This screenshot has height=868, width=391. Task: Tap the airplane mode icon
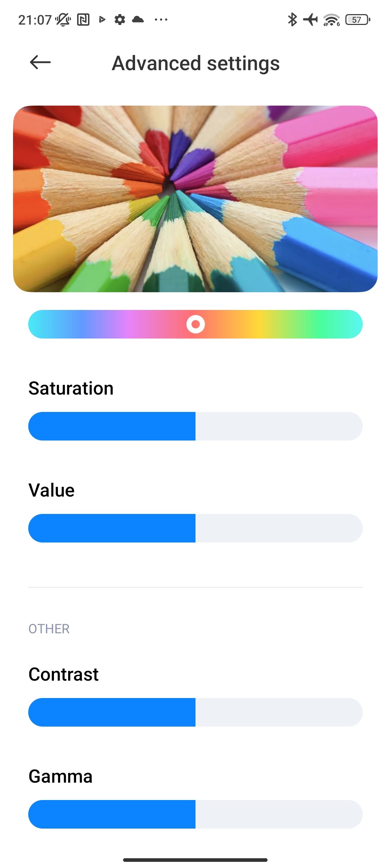[310, 20]
